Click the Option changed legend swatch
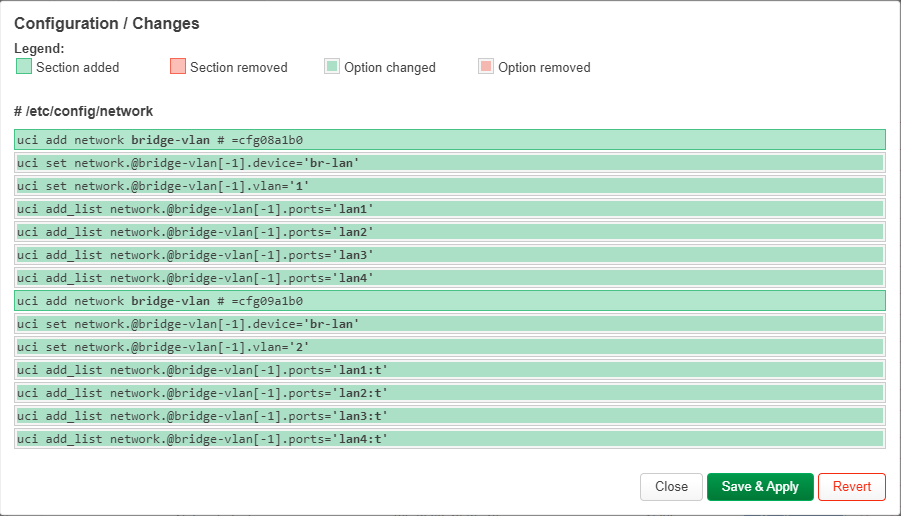This screenshot has height=516, width=901. tap(332, 67)
